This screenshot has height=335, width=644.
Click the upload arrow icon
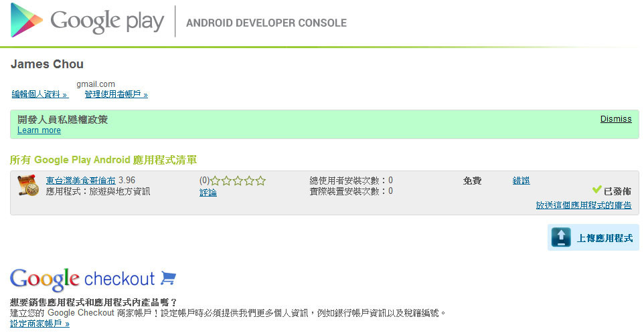point(561,237)
